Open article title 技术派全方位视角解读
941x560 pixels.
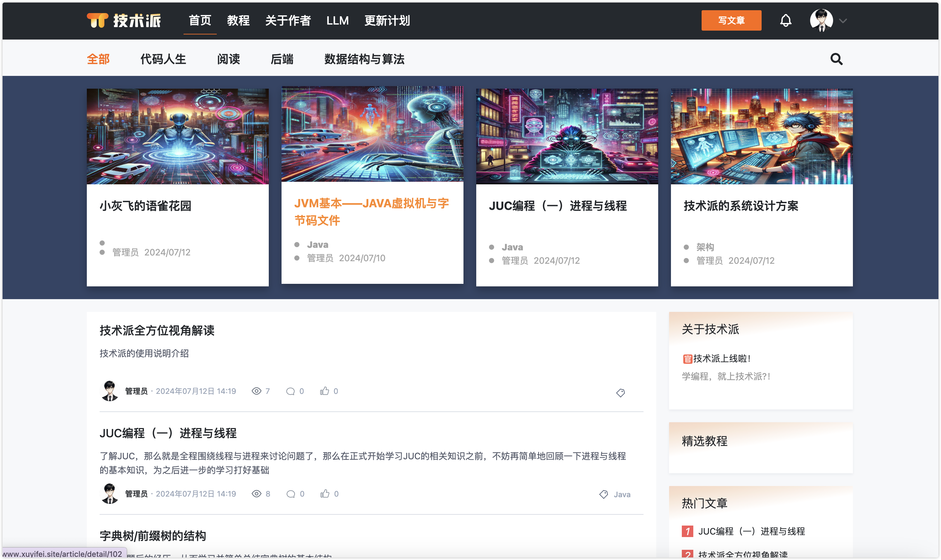coord(157,330)
